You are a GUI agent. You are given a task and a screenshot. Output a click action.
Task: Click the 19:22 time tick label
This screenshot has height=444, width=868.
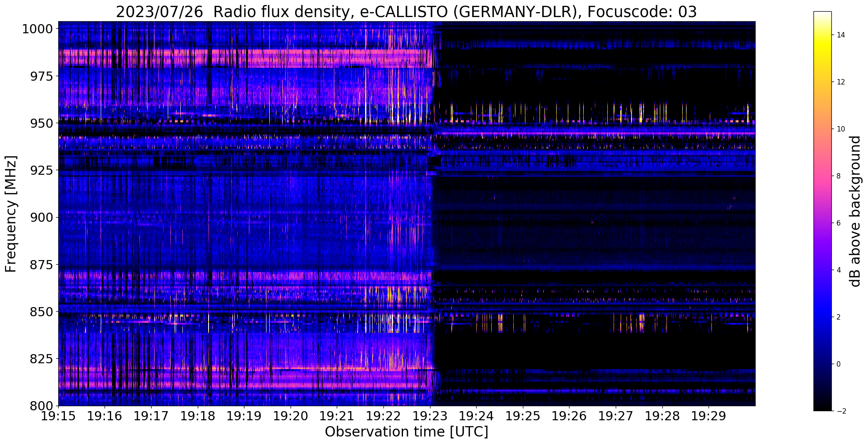point(383,416)
